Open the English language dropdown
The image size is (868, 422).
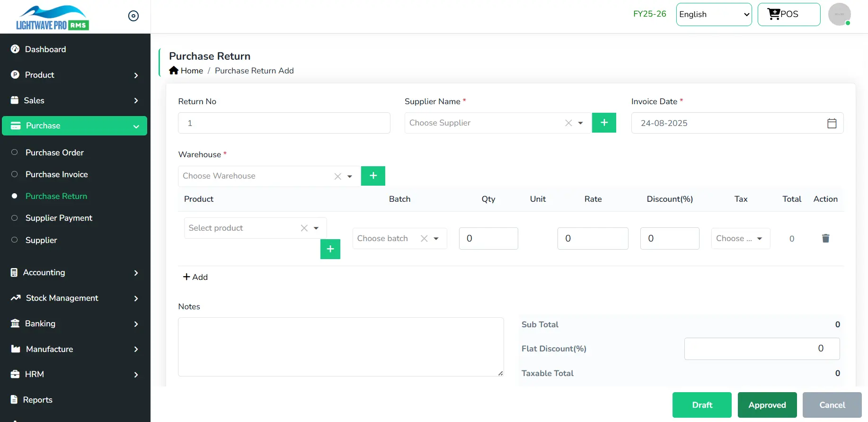click(714, 14)
